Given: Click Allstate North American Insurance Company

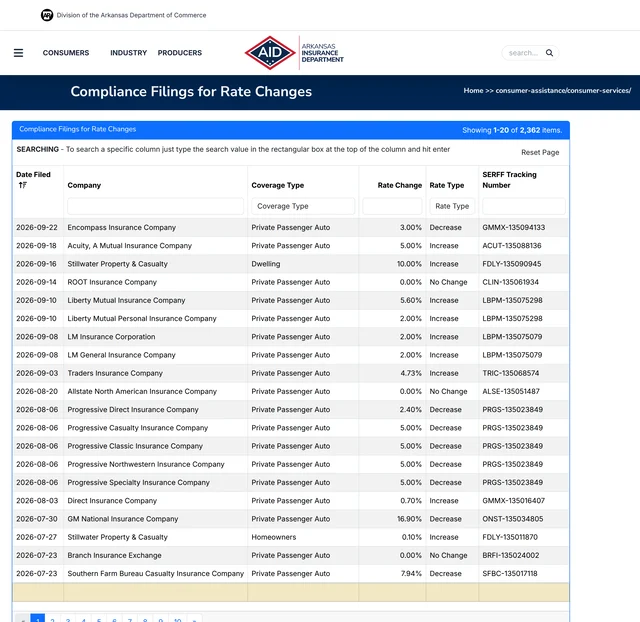Looking at the screenshot, I should (x=142, y=391).
